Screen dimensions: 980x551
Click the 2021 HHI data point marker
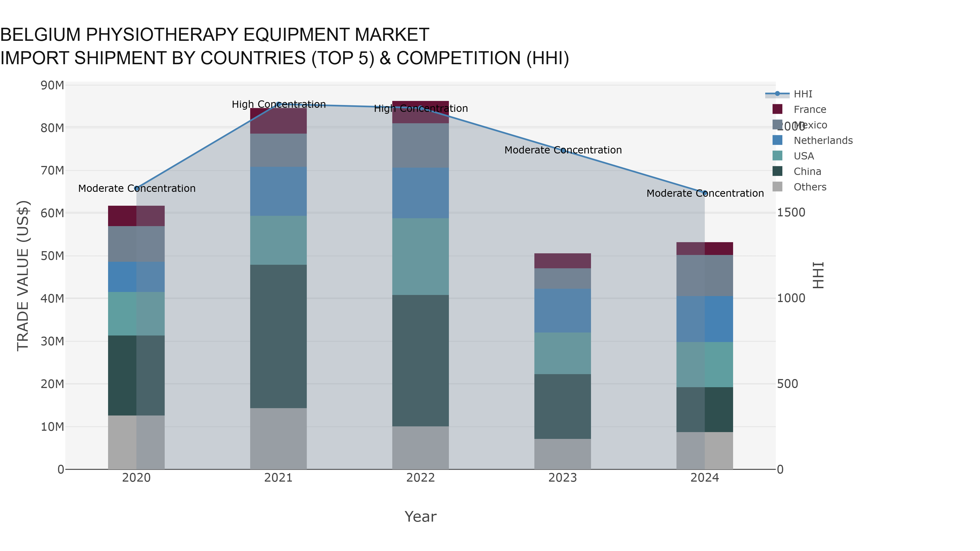278,104
